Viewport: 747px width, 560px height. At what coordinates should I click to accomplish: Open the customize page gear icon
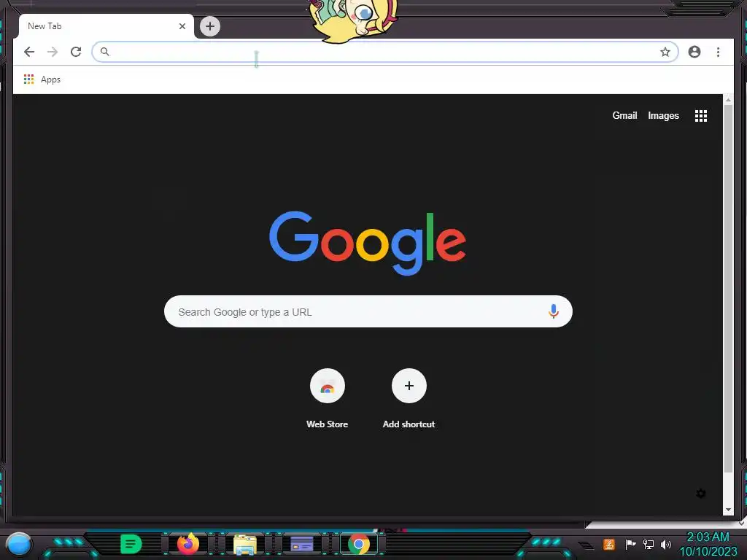[700, 494]
